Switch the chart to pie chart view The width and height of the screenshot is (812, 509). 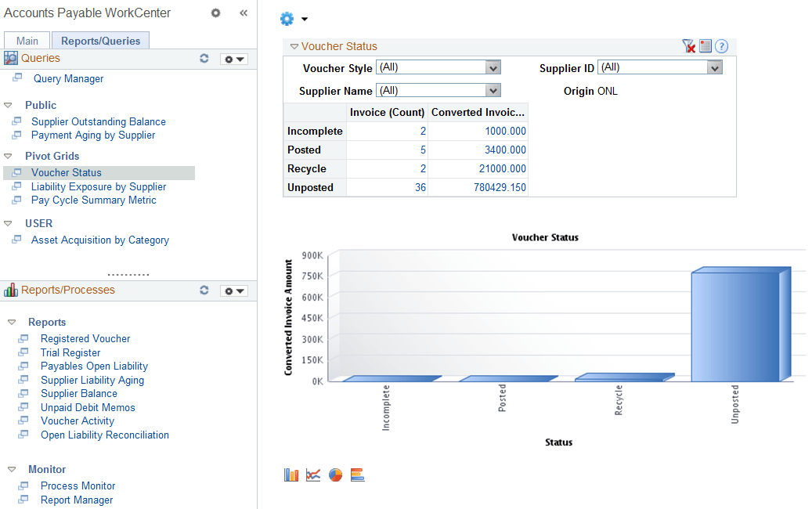point(335,475)
